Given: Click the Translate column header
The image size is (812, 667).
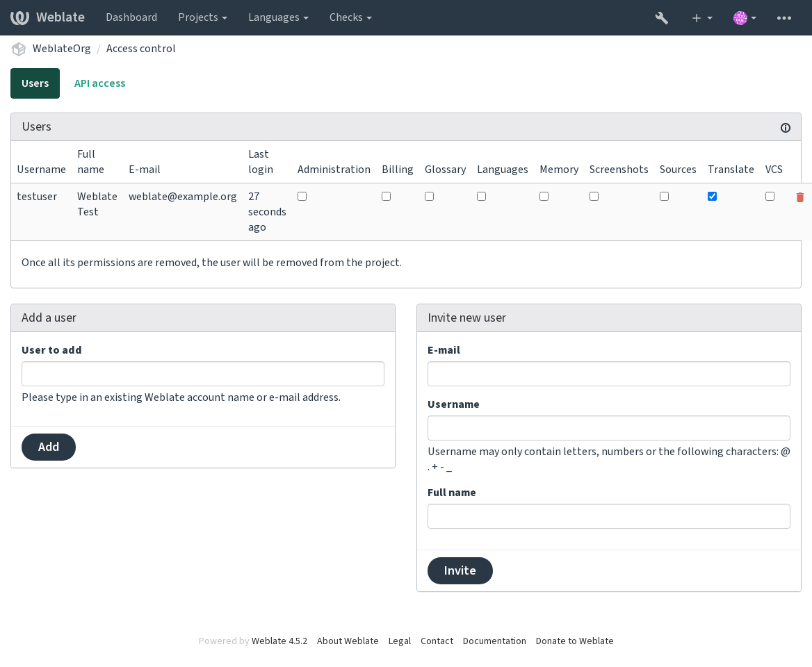Looking at the screenshot, I should (731, 170).
